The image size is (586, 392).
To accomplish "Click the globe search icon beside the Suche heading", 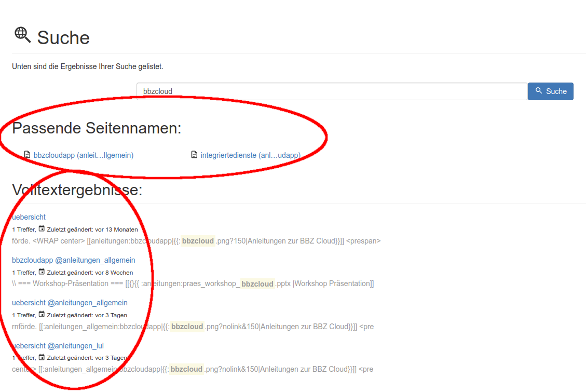I will pos(22,35).
